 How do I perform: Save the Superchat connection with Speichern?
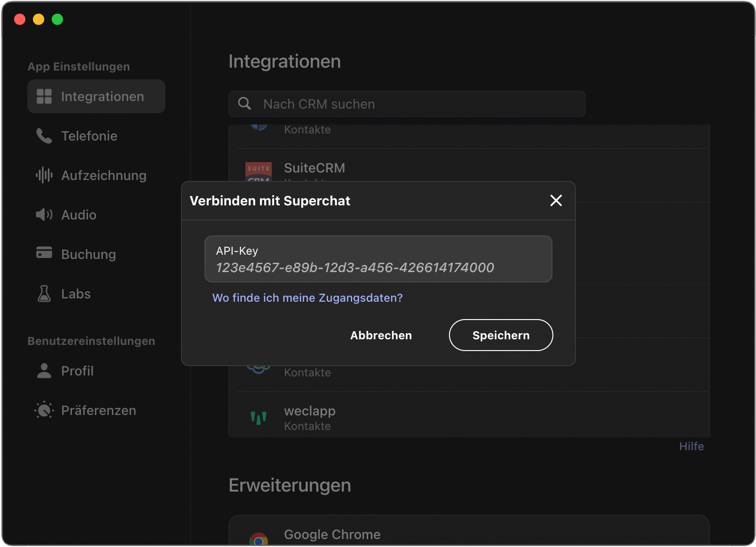[x=500, y=335]
